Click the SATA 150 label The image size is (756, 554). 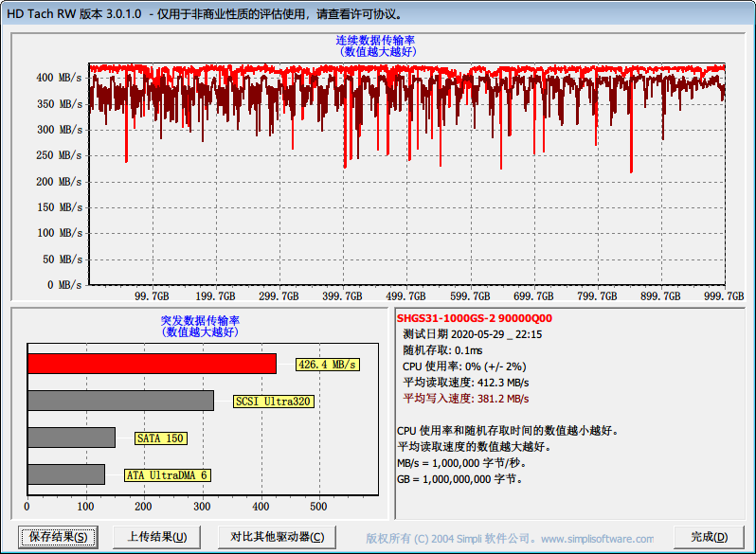(160, 438)
